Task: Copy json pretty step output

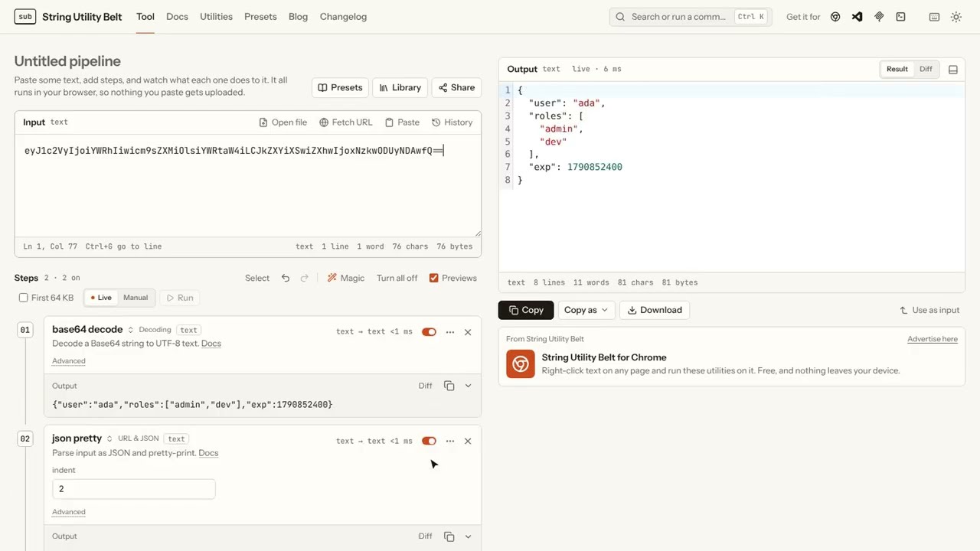Action: coord(449,536)
